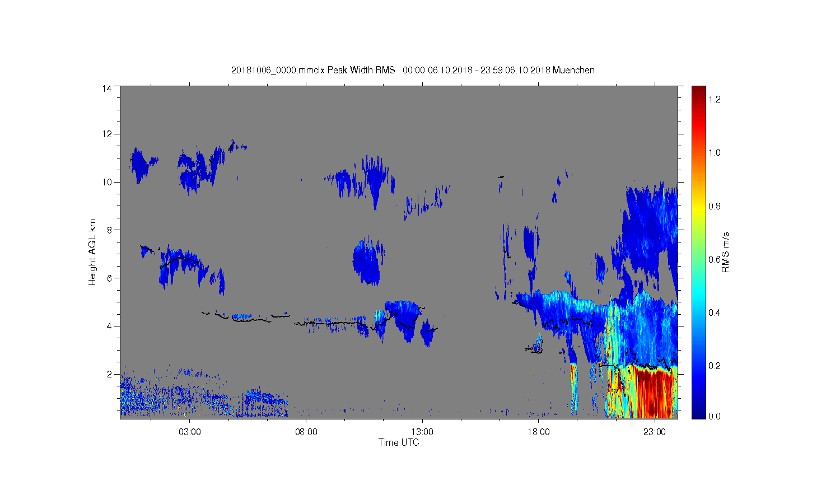Click the height tick label 8
Screen dimensions: 840x504
tap(110, 230)
